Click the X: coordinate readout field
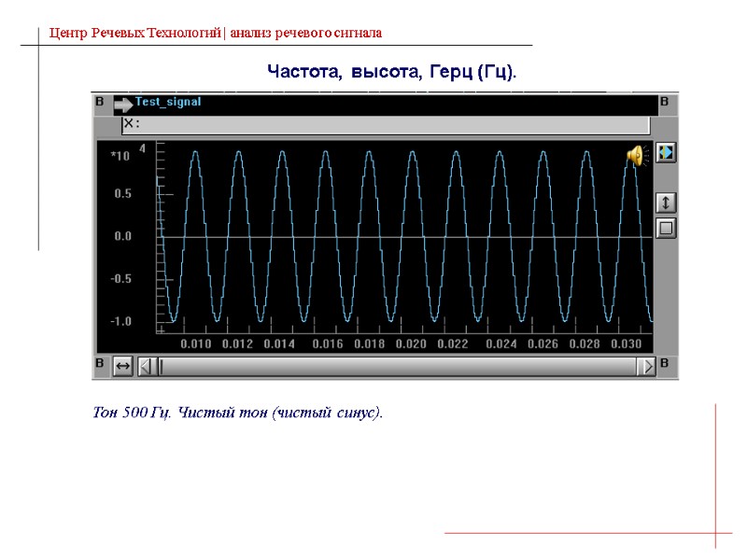Image resolution: width=747 pixels, height=560 pixels. (386, 125)
